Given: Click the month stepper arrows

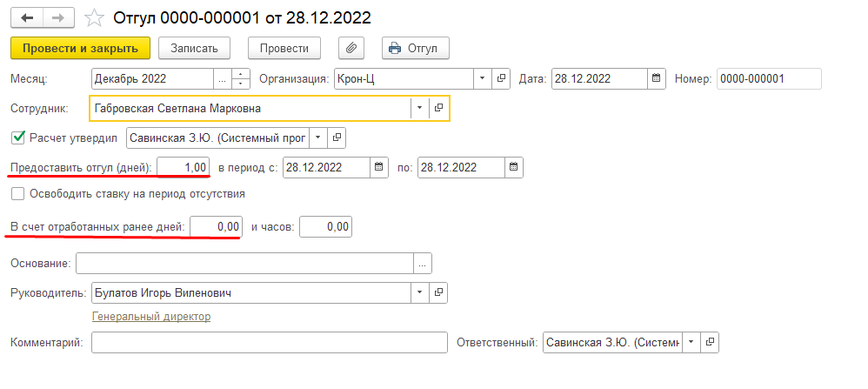Looking at the screenshot, I should [x=241, y=78].
